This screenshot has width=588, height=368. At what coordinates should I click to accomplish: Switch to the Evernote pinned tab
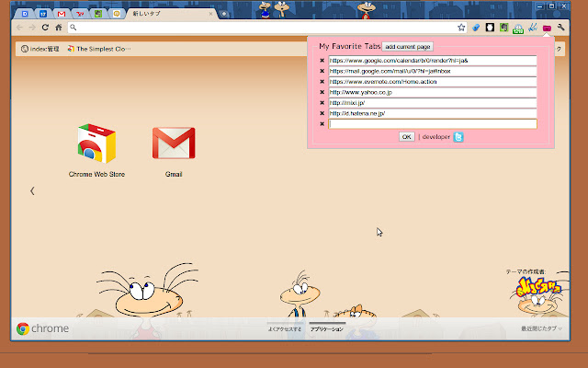pyautogui.click(x=98, y=14)
